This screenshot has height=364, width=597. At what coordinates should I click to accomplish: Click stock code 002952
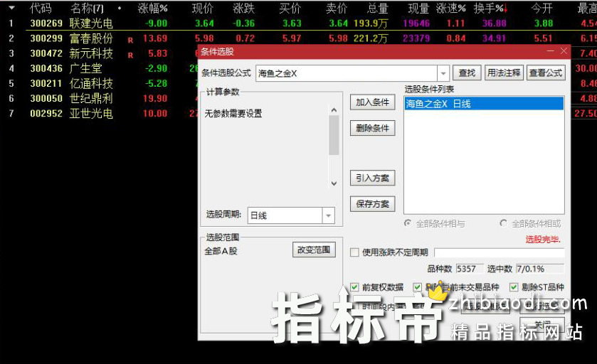point(46,114)
